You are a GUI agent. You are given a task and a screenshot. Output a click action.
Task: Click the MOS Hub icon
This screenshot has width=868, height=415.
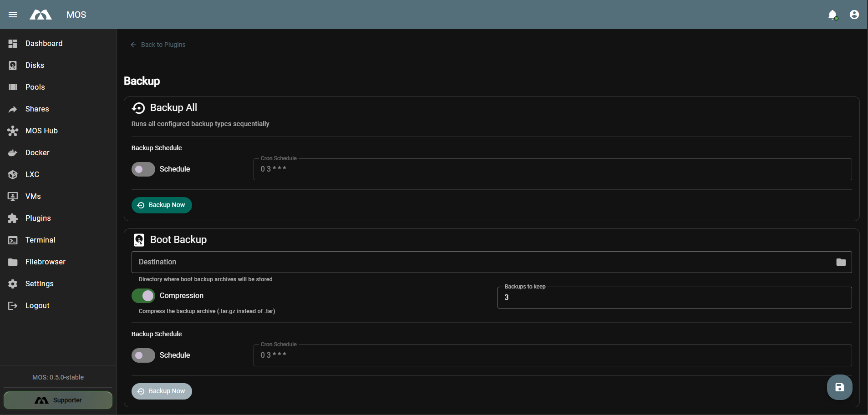13,131
